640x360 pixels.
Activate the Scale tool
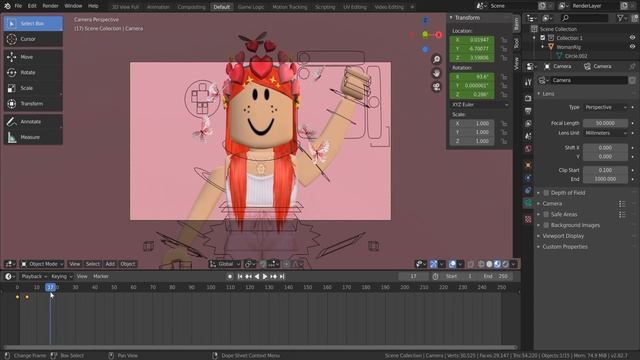33,88
